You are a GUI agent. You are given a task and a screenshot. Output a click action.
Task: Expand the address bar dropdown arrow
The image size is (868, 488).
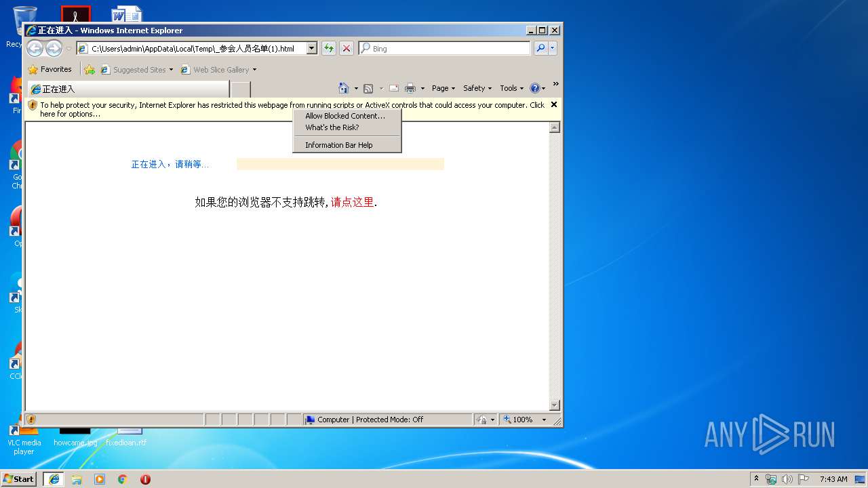click(x=312, y=49)
